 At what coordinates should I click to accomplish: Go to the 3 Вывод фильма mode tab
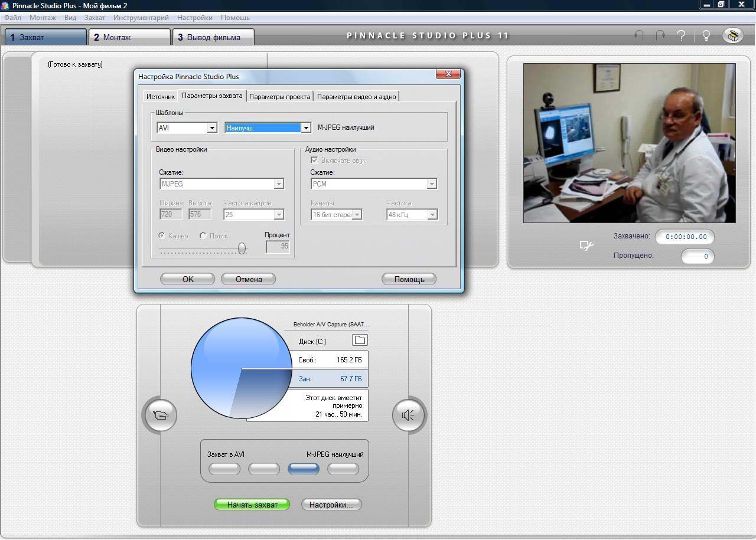coord(213,37)
